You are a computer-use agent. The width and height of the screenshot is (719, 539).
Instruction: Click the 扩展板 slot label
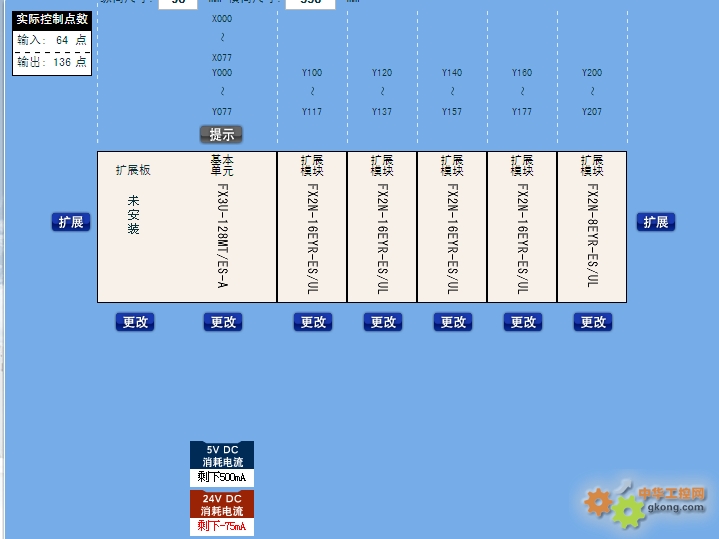133,170
